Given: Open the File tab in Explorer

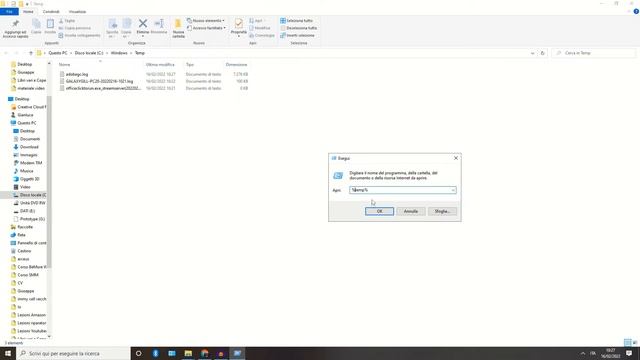Looking at the screenshot, I should pos(9,12).
